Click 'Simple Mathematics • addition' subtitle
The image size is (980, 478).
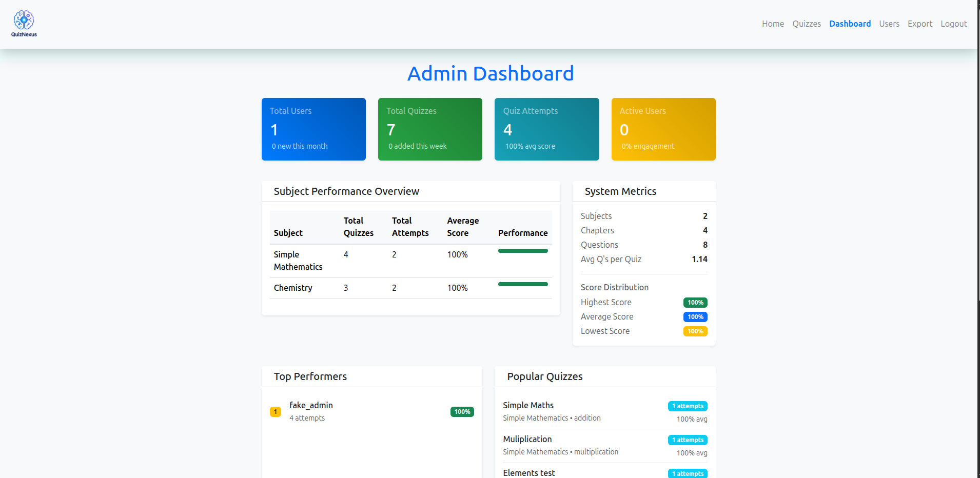coord(552,418)
